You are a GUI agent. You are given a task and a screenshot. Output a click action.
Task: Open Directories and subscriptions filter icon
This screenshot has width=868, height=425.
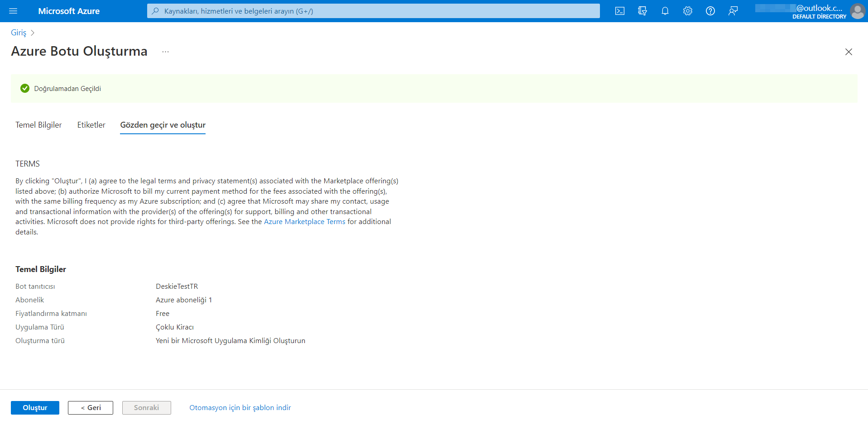(643, 11)
